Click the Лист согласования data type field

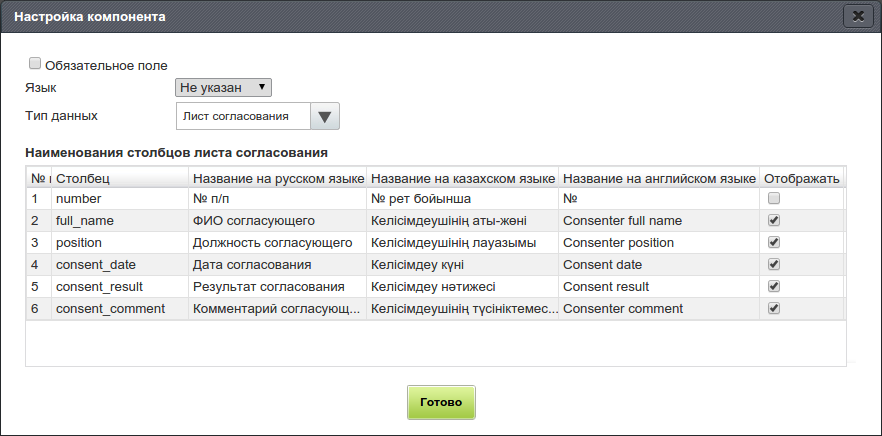(x=244, y=116)
